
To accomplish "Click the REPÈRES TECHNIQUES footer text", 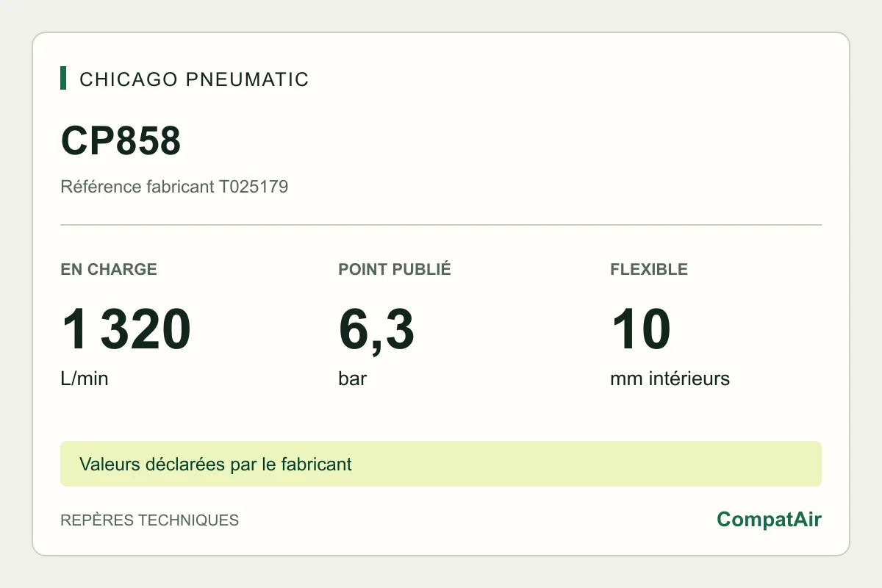I will coord(149,520).
